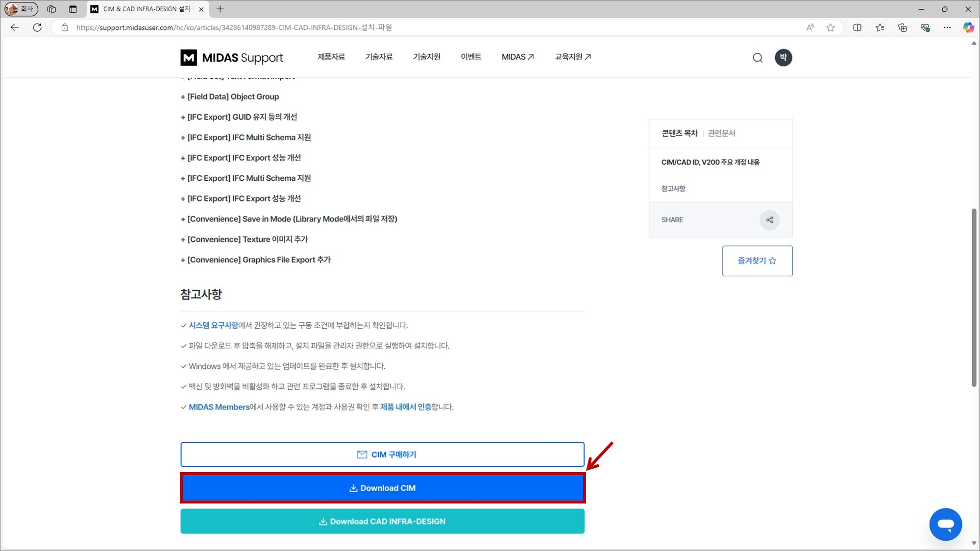This screenshot has width=980, height=551.
Task: Open the 회사 browser profile
Action: (x=21, y=9)
